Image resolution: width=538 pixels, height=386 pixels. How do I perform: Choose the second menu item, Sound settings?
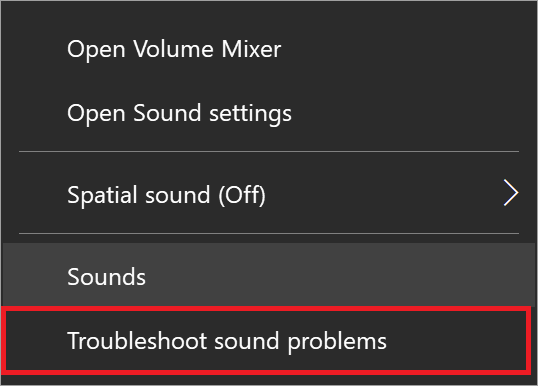(269, 113)
